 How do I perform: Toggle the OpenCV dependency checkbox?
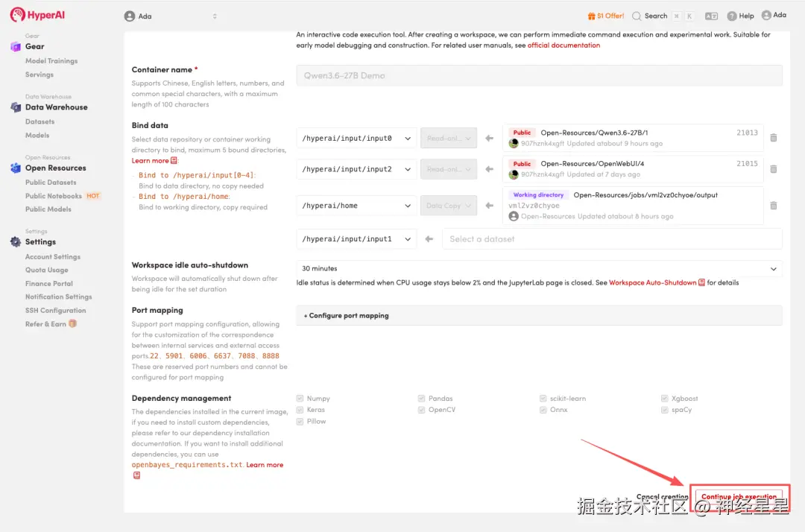[421, 409]
